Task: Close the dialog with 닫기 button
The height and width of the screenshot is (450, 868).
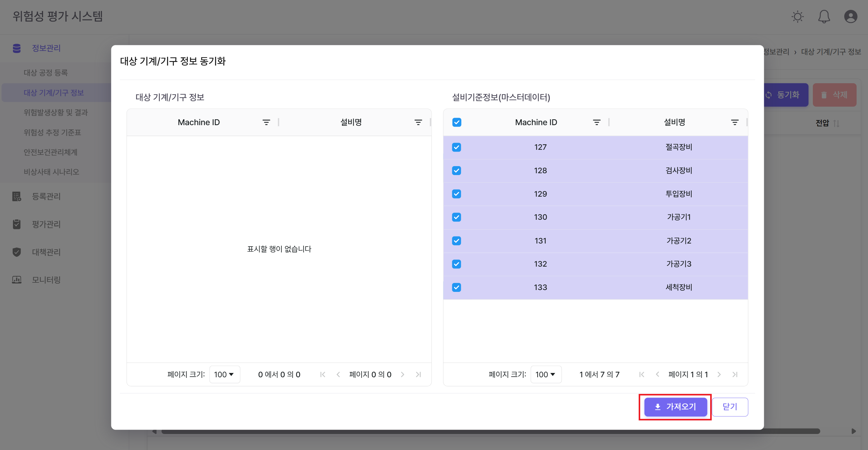Action: pyautogui.click(x=730, y=407)
